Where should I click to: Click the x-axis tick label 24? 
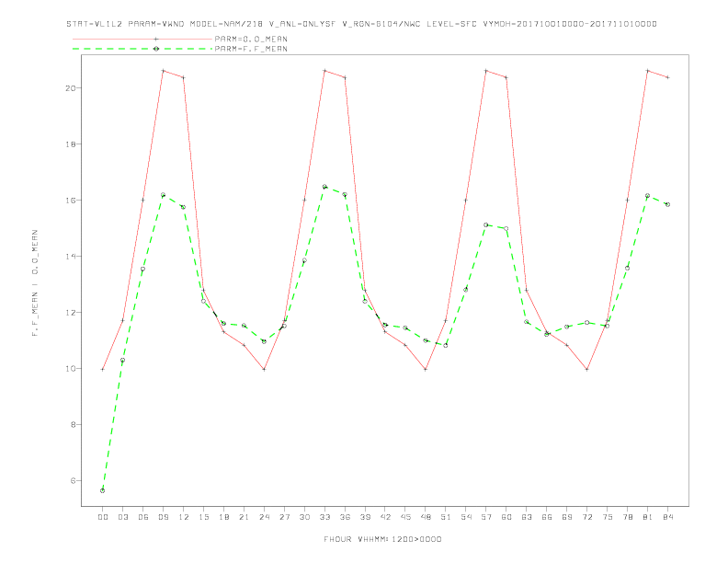click(x=264, y=517)
